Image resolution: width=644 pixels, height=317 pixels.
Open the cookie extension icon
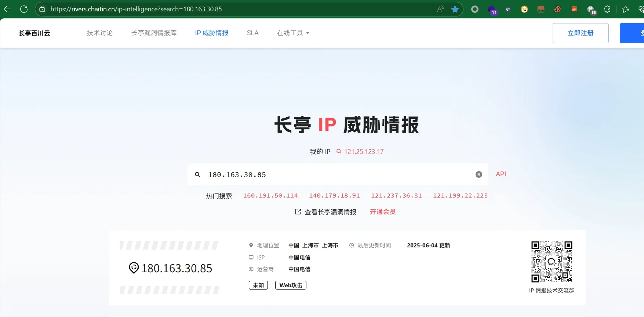click(x=557, y=9)
